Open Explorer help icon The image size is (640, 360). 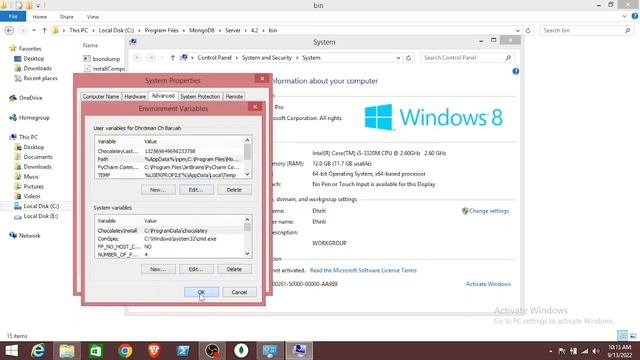coord(635,16)
